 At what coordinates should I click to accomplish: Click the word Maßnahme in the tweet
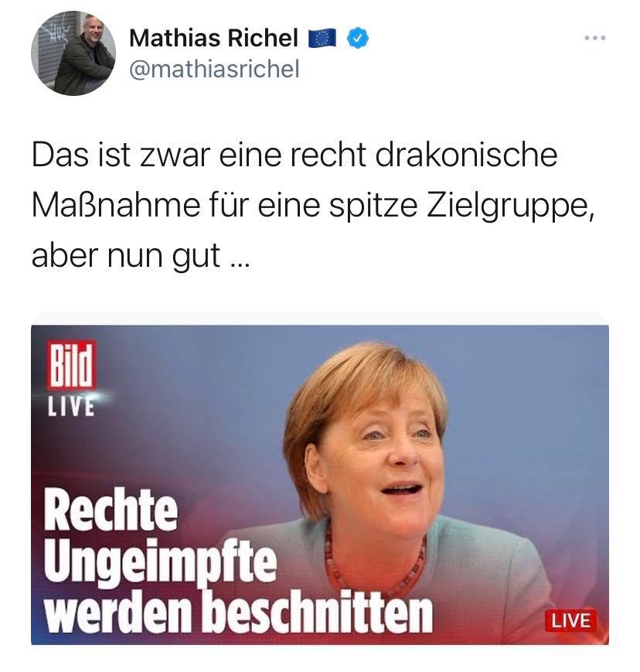point(116,205)
